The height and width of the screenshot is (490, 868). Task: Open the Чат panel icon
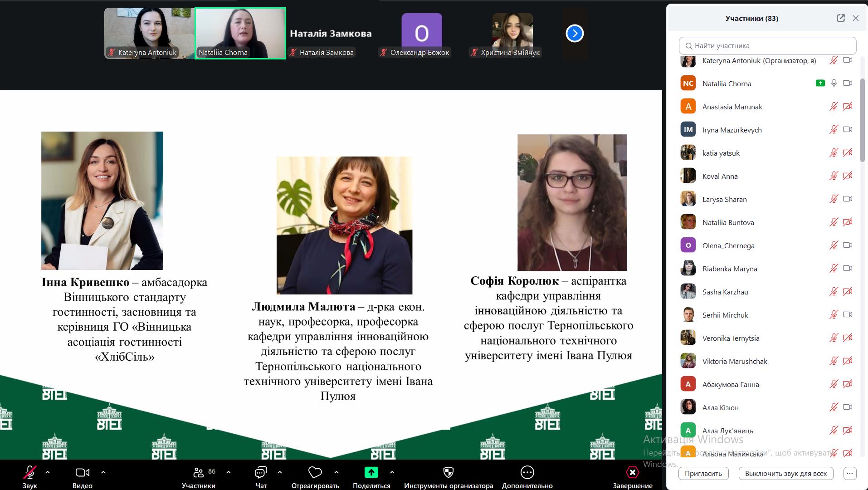coord(261,473)
